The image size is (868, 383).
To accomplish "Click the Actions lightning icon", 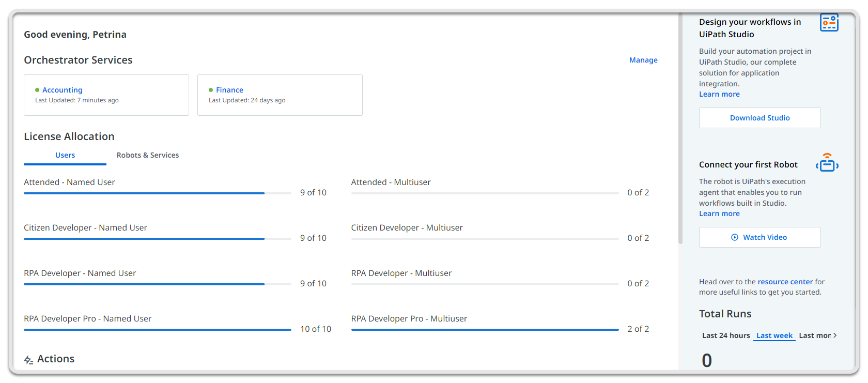I will [x=28, y=360].
